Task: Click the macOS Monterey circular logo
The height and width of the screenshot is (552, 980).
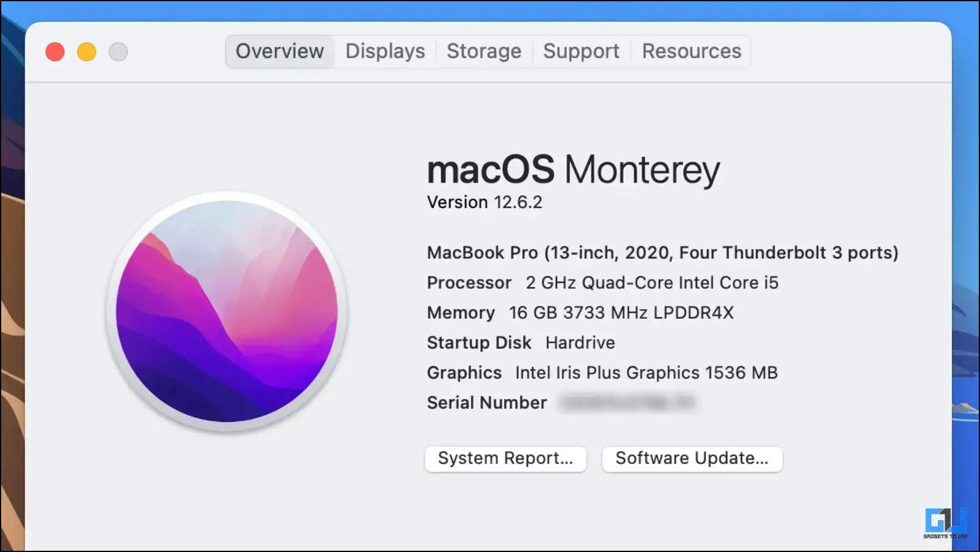Action: tap(227, 311)
